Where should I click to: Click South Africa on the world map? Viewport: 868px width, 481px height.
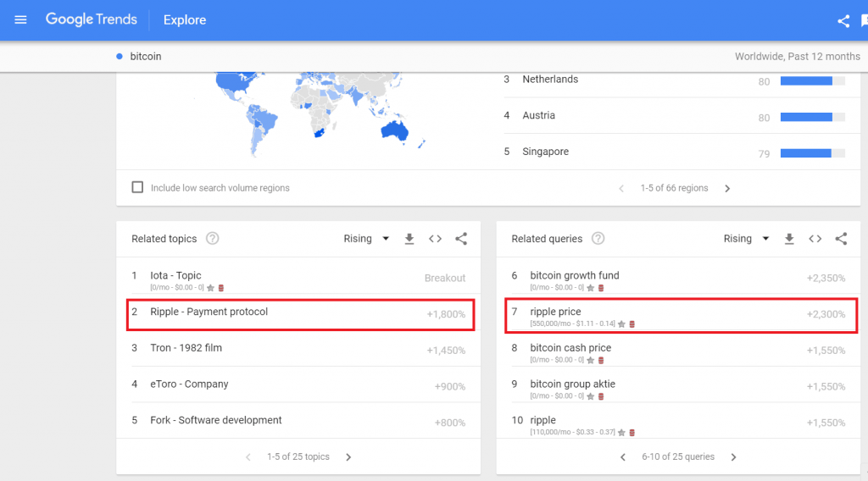tap(319, 133)
